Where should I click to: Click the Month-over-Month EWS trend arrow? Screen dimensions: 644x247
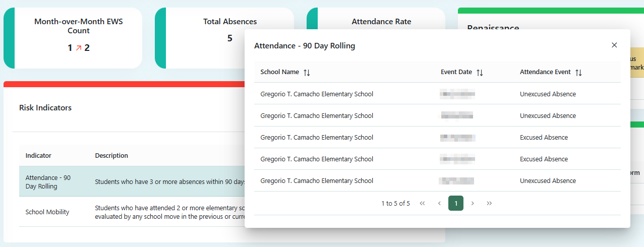pos(79,48)
